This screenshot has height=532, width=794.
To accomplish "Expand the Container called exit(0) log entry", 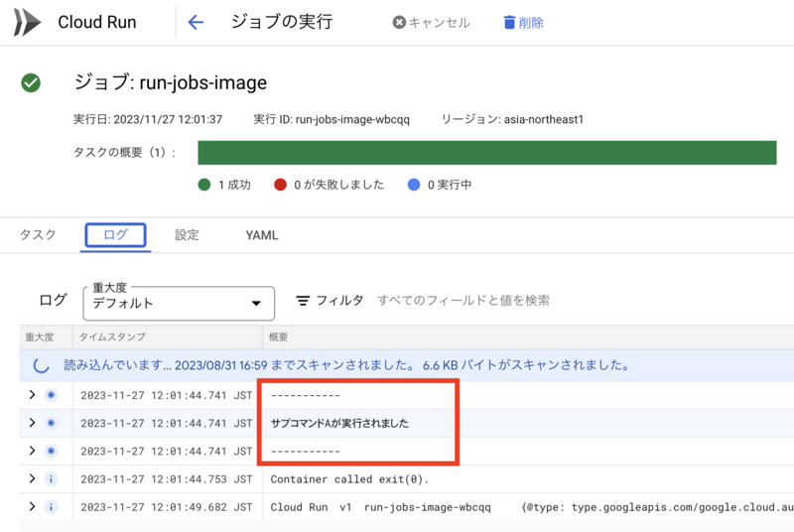I will [33, 478].
